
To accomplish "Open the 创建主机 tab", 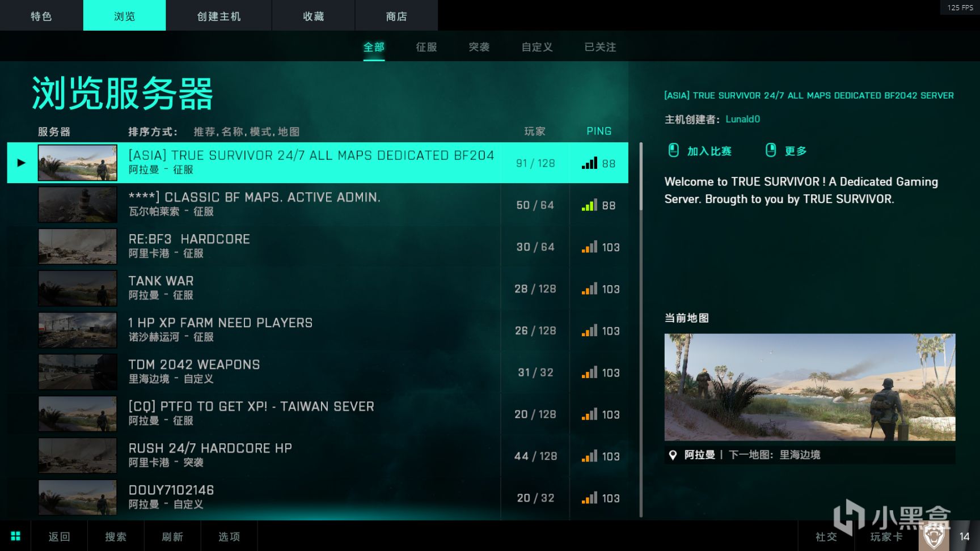I will pyautogui.click(x=219, y=16).
